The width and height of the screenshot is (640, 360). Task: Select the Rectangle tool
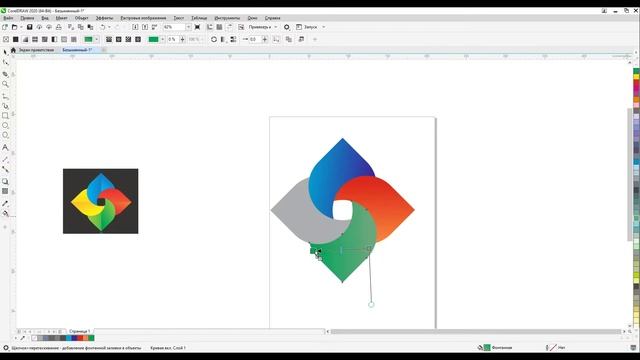[5, 116]
